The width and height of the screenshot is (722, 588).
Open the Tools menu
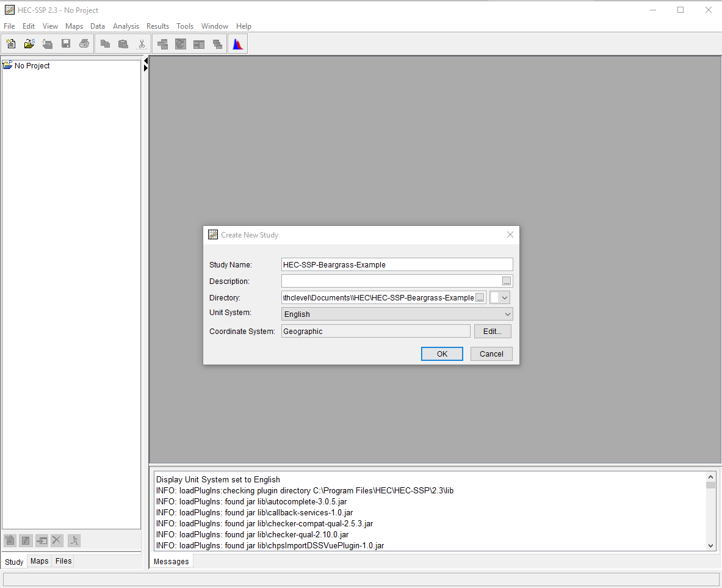185,26
